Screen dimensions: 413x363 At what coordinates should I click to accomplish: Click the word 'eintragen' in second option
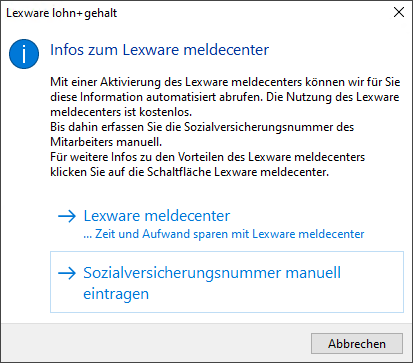point(116,294)
